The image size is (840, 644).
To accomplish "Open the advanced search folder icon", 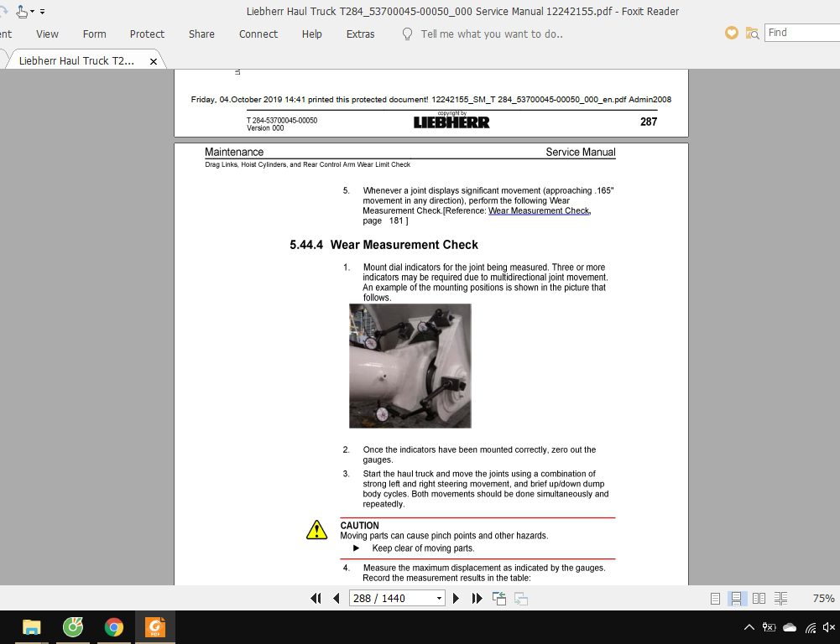I will 752,34.
